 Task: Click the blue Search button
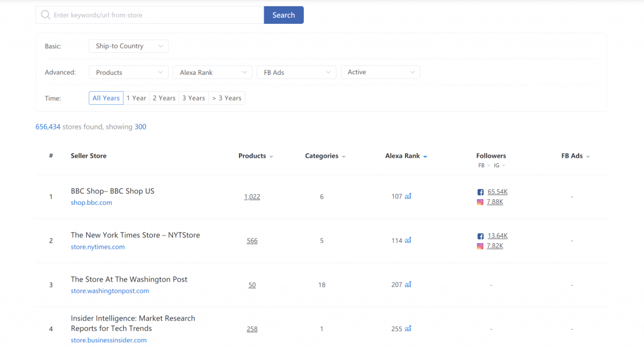(x=284, y=15)
